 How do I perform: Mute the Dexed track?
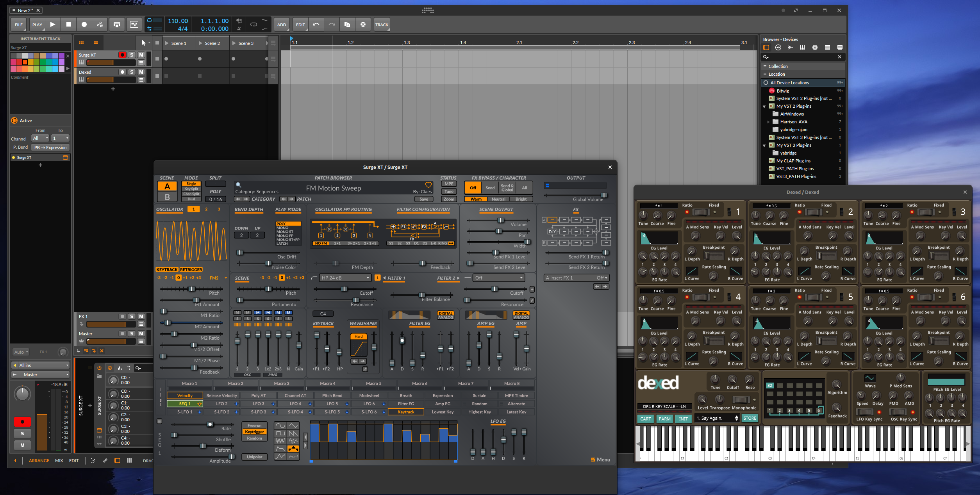coord(141,72)
